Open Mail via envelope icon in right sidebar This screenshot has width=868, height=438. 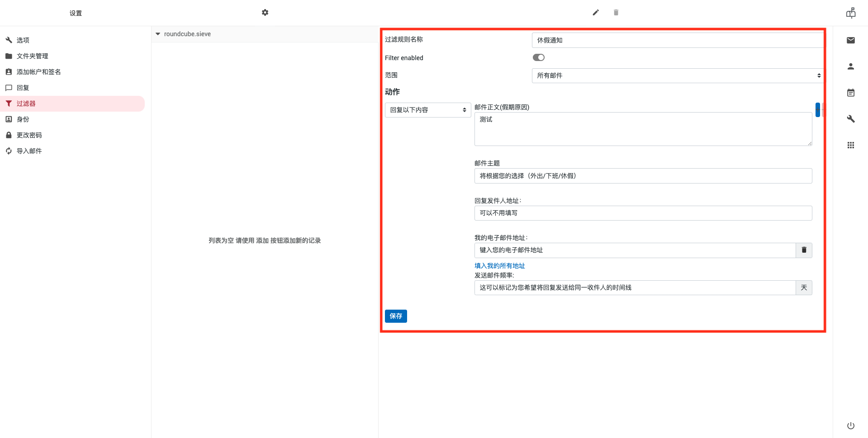pos(850,40)
